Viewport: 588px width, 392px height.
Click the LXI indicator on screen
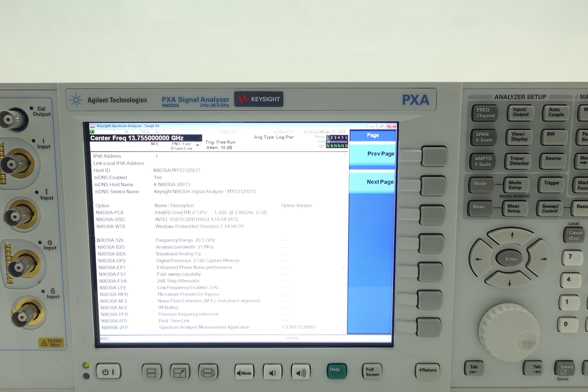coord(92,132)
